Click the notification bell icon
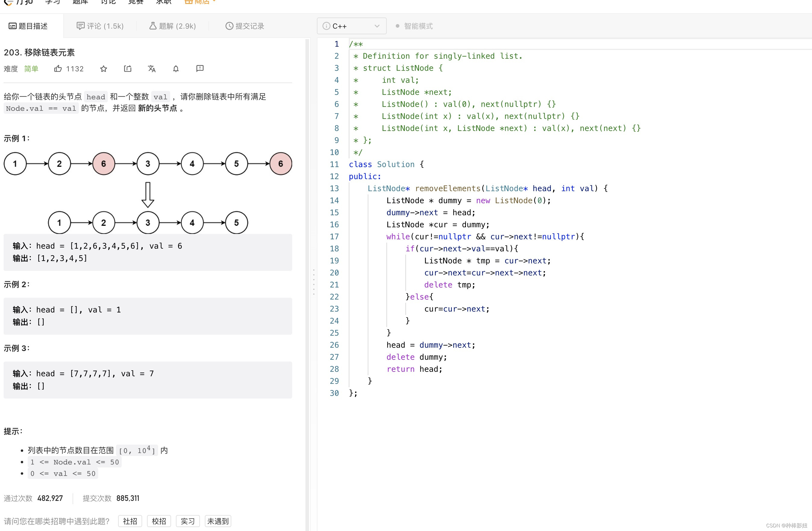 tap(176, 69)
